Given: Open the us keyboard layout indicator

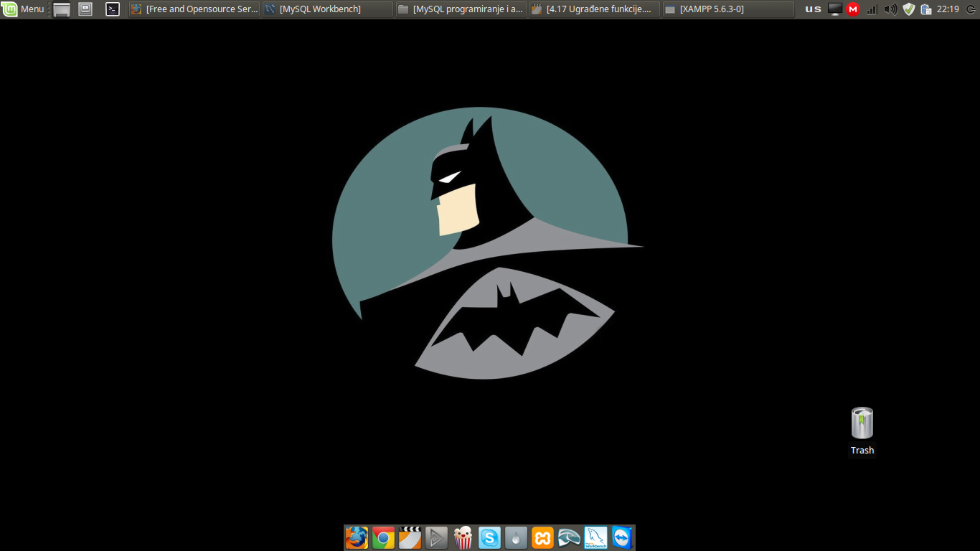Looking at the screenshot, I should [813, 9].
